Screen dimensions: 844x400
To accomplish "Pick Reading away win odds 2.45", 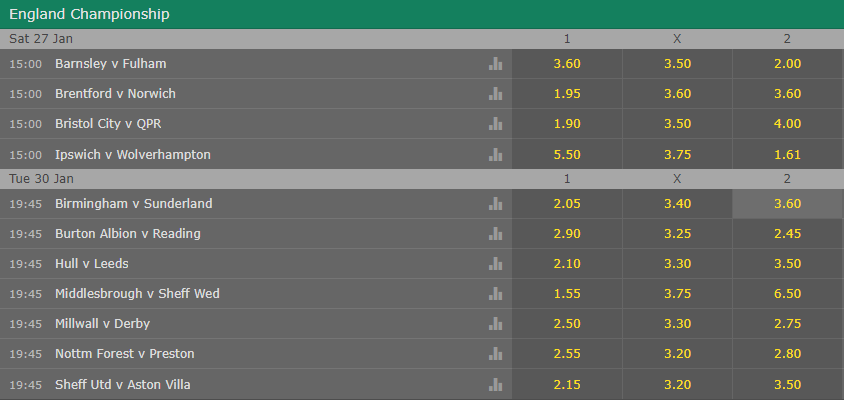I will [x=787, y=234].
